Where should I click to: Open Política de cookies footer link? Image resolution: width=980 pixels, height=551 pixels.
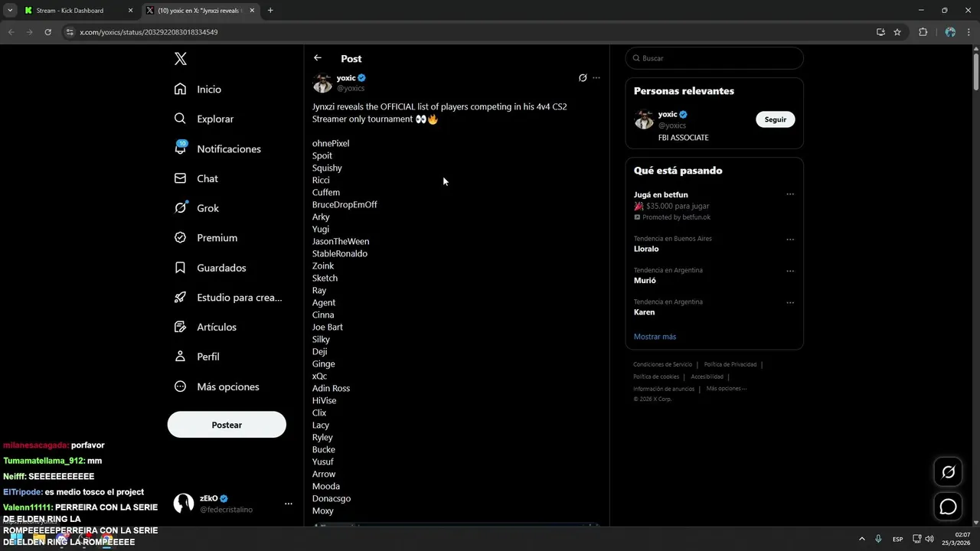coord(656,377)
